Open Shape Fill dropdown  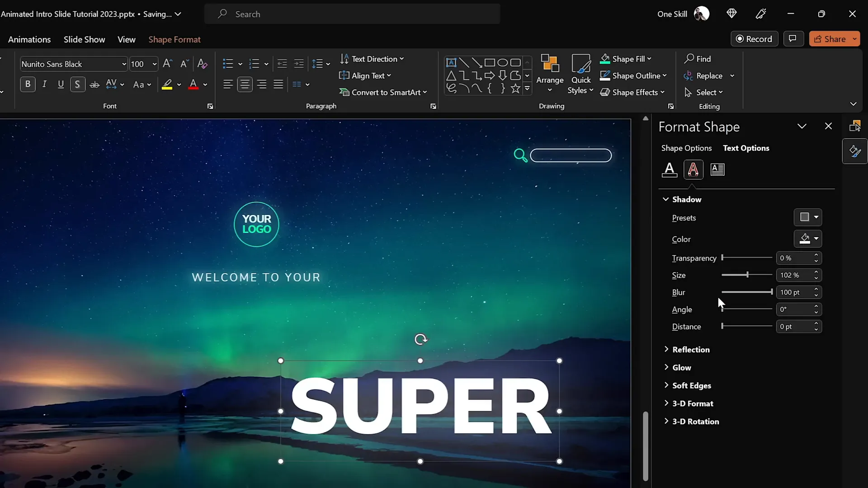pyautogui.click(x=626, y=59)
